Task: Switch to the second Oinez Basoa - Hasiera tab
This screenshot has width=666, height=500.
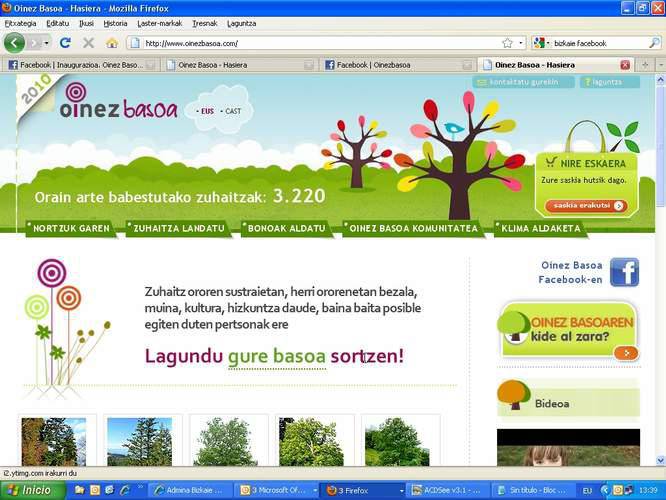Action: 240,65
